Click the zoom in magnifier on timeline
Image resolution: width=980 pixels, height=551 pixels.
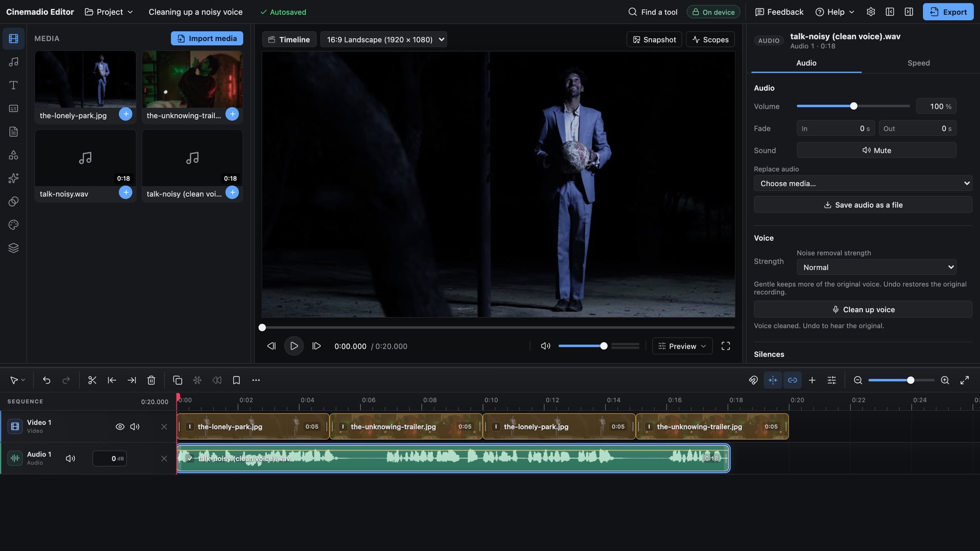click(x=945, y=380)
